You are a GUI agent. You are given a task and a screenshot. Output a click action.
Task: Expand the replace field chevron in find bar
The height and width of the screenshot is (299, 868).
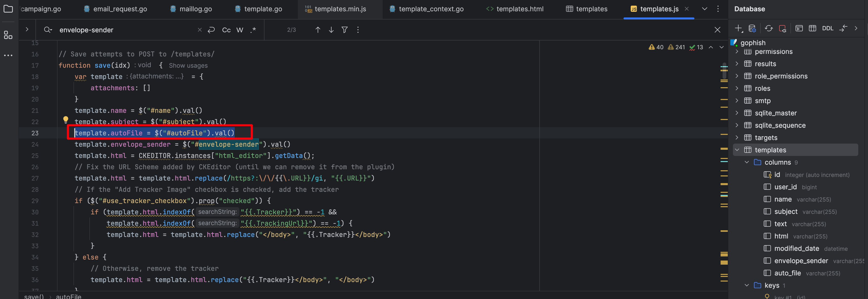click(x=27, y=29)
